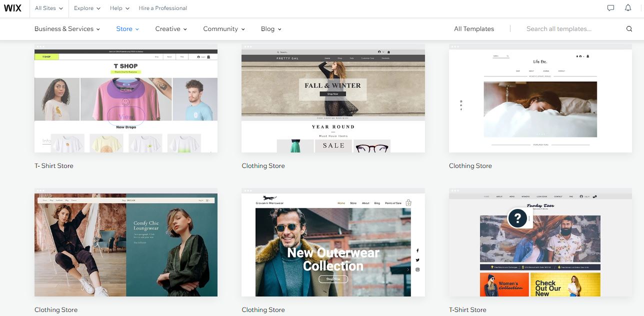Click Home in Giovanni Menswear preview menu
Image resolution: width=644 pixels, height=316 pixels.
(341, 203)
